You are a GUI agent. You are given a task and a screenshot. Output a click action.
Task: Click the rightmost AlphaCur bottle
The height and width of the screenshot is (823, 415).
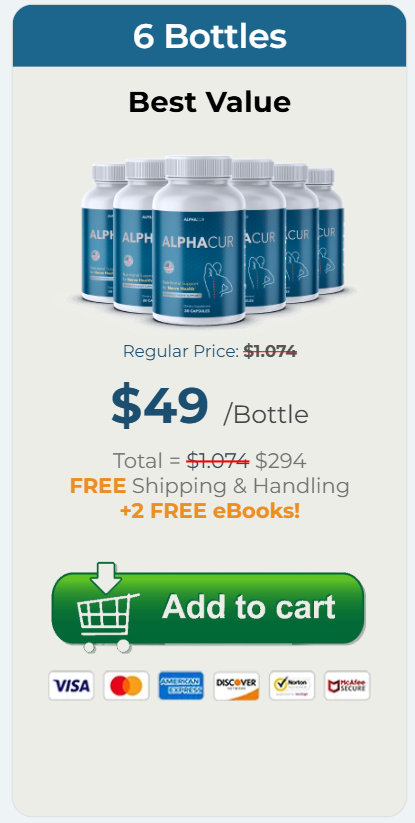[328, 230]
